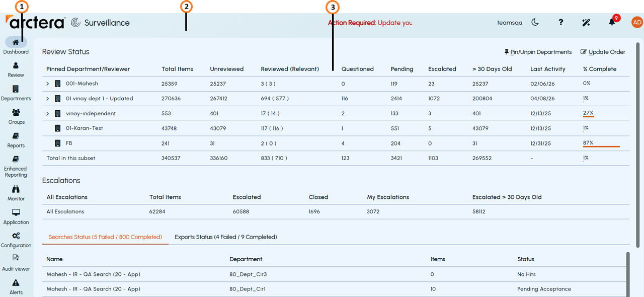Click 80_Dept_Cir3 department cell
Screen dimensions: 644x297
(248, 274)
